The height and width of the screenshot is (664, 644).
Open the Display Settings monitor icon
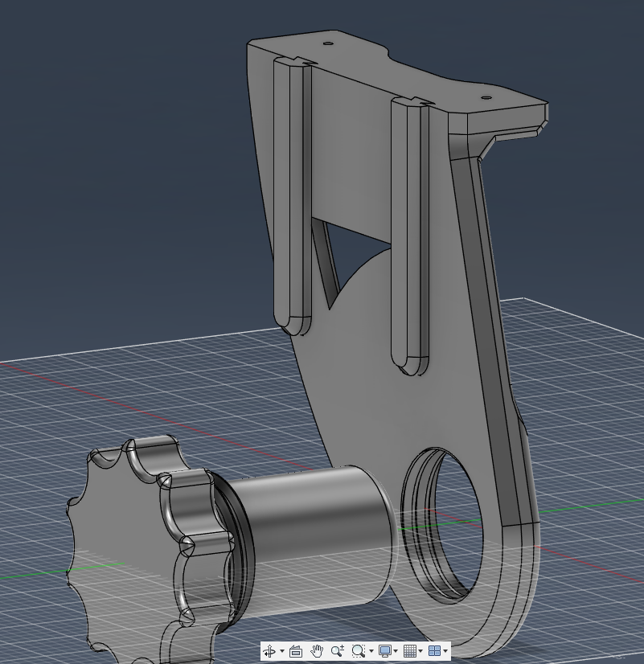tap(385, 651)
